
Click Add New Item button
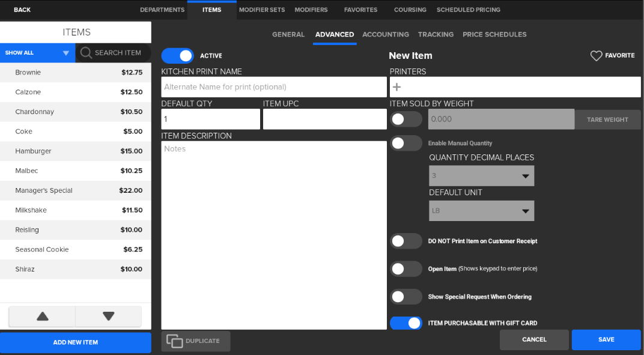[76, 342]
